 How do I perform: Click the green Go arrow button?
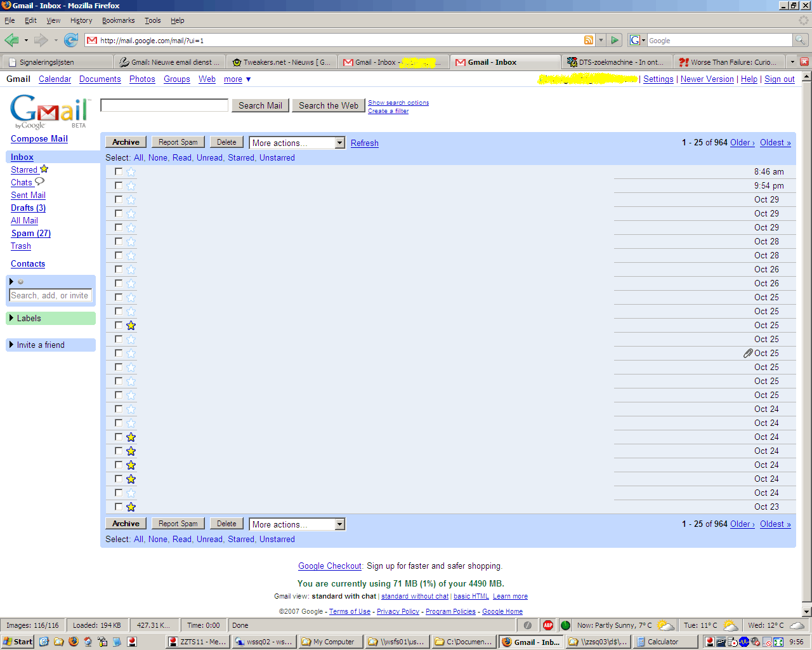tap(614, 40)
